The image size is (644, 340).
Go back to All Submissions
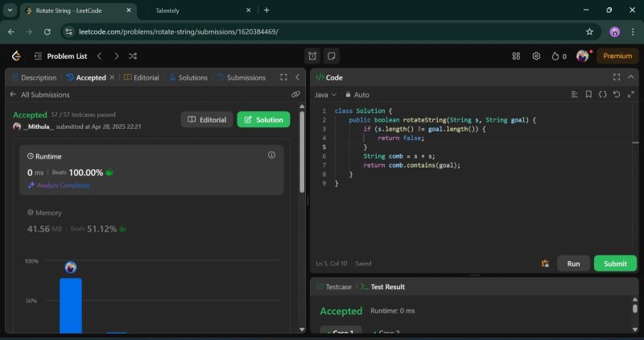39,94
